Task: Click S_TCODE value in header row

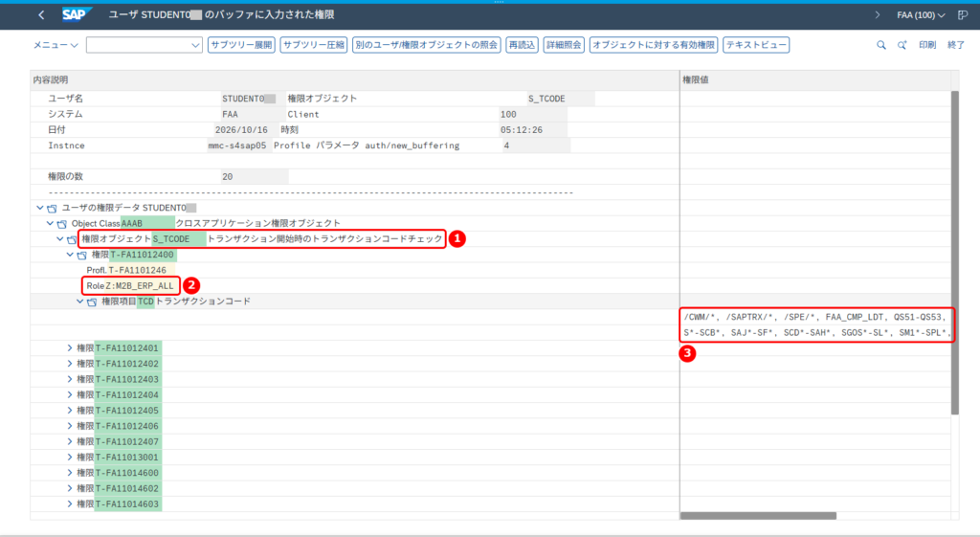Action: coord(546,99)
